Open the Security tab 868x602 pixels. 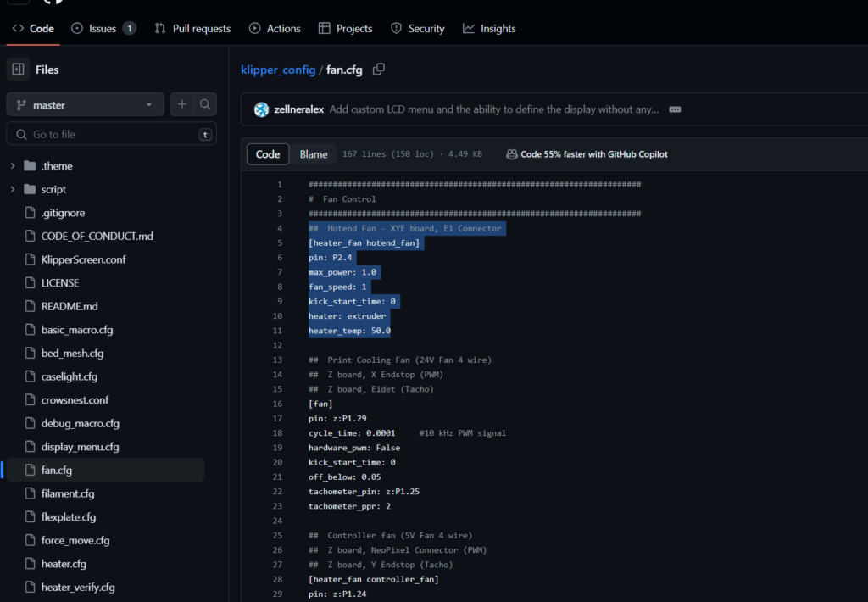coord(417,28)
